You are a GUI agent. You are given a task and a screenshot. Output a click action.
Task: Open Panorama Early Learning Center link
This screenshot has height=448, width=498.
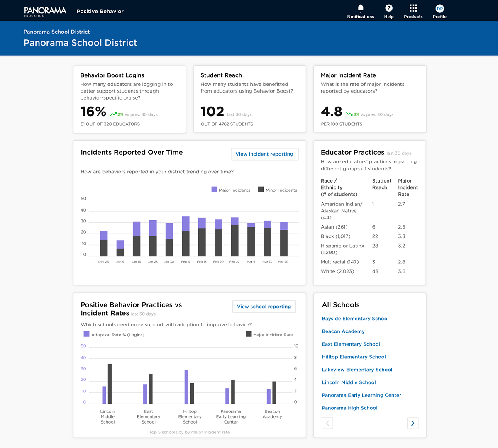click(361, 395)
